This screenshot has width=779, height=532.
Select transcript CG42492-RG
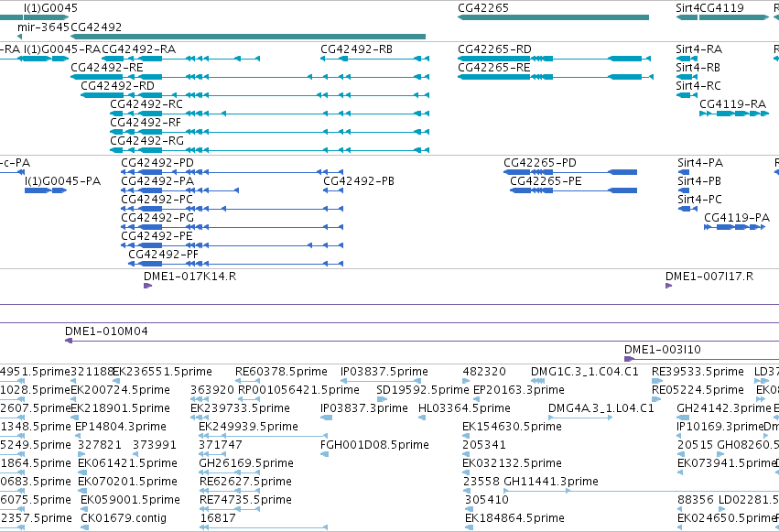pos(270,150)
